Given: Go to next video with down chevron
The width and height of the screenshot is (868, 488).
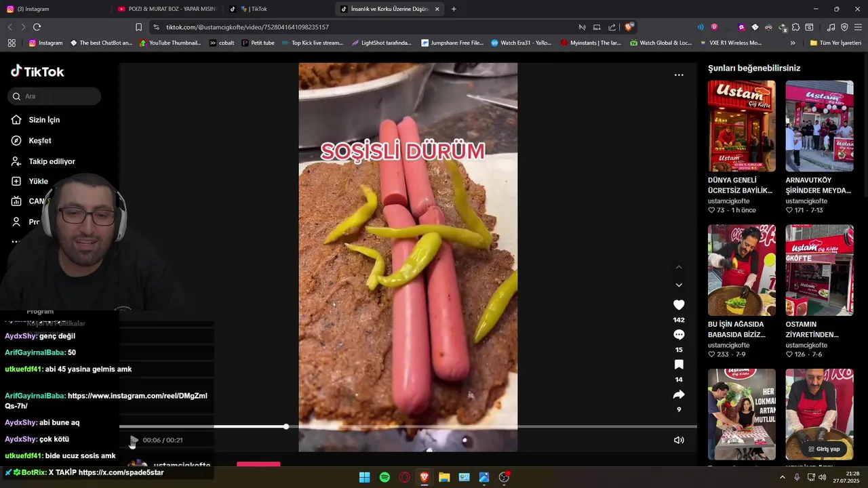Looking at the screenshot, I should [679, 285].
